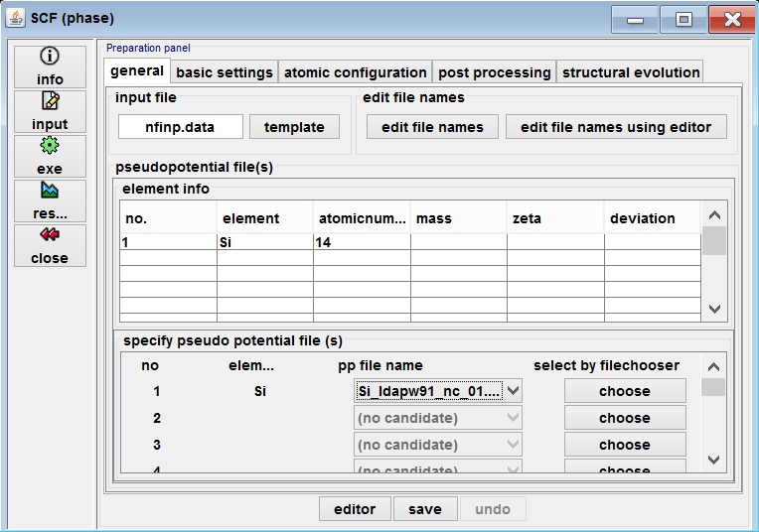
Task: Click the input file name field nfinp.data
Action: pyautogui.click(x=181, y=127)
